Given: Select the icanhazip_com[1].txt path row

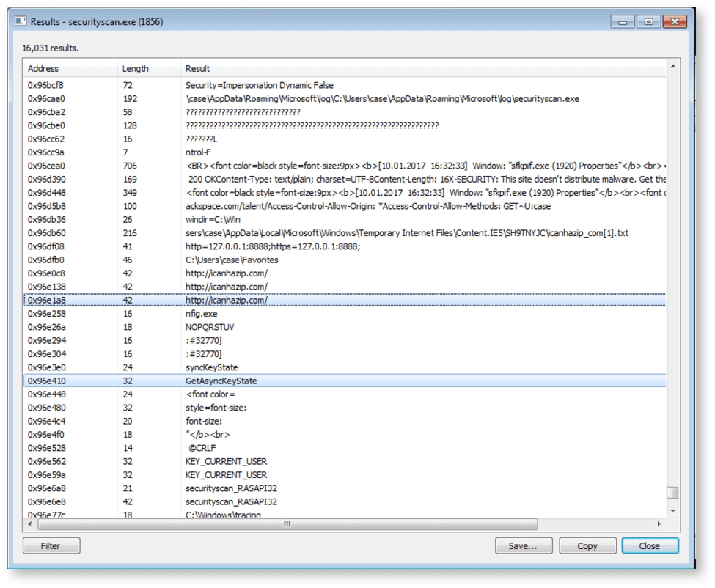Looking at the screenshot, I should click(x=345, y=233).
